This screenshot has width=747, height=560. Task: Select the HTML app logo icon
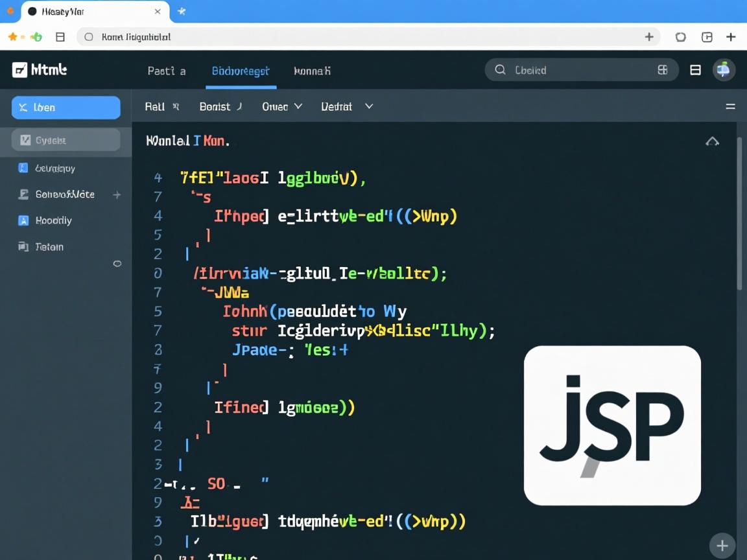point(19,69)
